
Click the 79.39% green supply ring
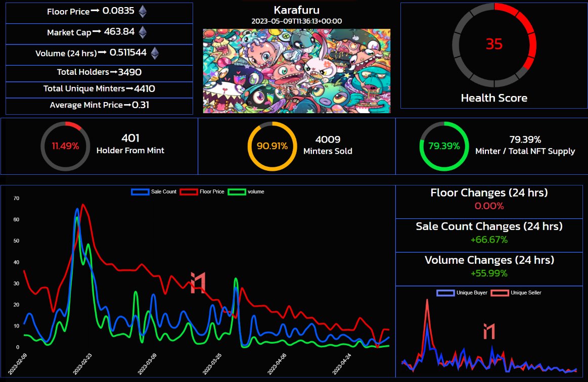(444, 146)
